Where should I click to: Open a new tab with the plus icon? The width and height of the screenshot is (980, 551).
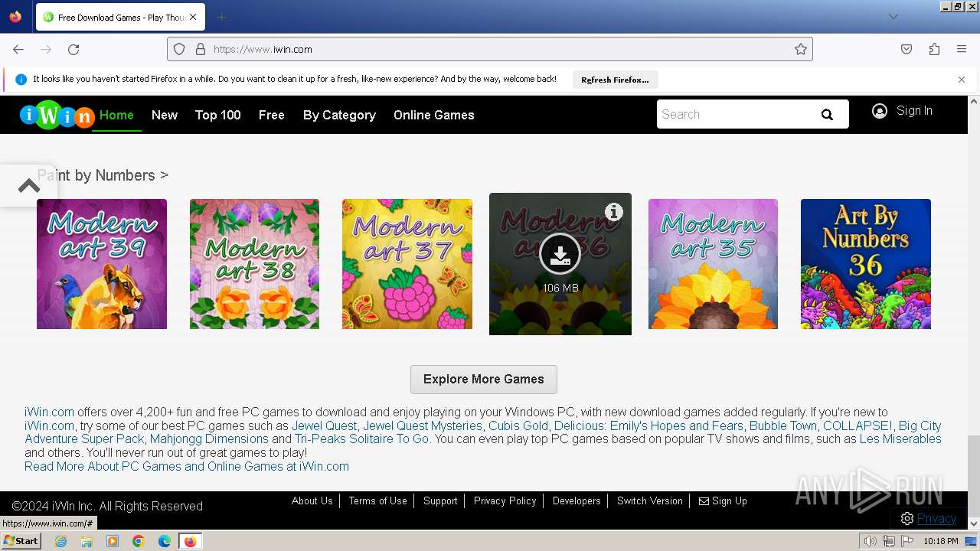click(221, 17)
